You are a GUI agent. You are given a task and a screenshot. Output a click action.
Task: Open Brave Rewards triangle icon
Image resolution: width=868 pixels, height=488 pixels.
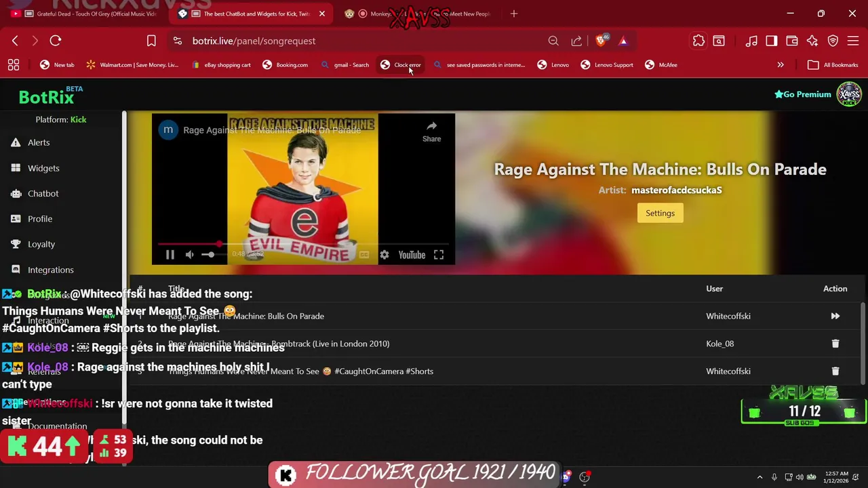pyautogui.click(x=623, y=41)
